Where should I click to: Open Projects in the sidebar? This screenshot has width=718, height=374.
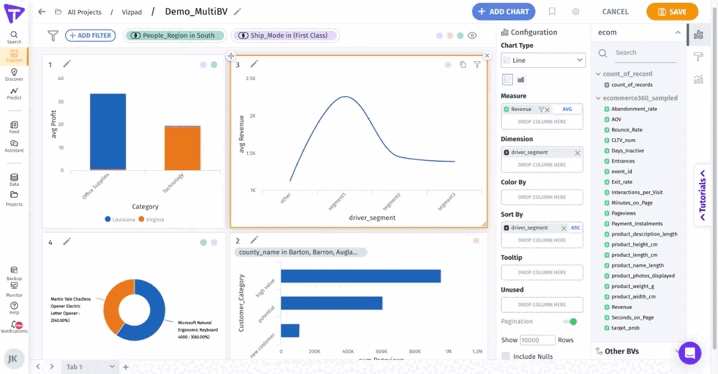[14, 199]
